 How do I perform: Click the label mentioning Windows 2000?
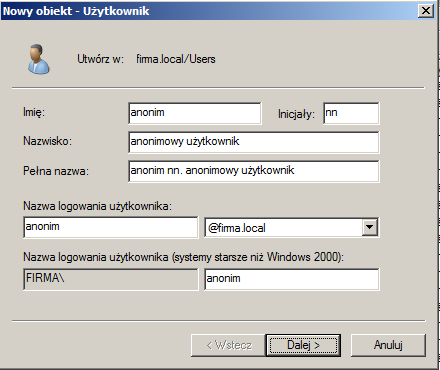(183, 257)
